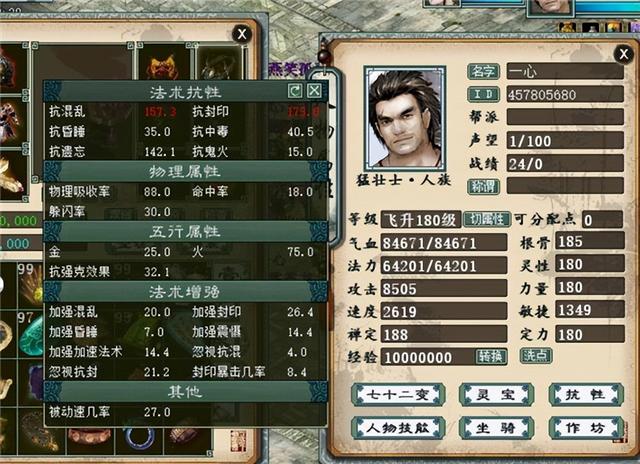Toggle the 切属性 attribute switch
The width and height of the screenshot is (640, 464).
(x=487, y=220)
